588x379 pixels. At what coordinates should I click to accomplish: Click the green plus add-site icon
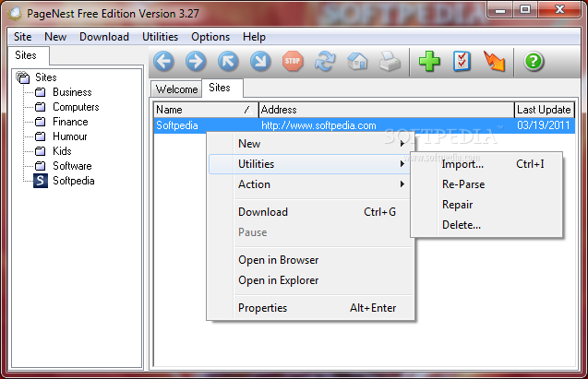(x=429, y=61)
